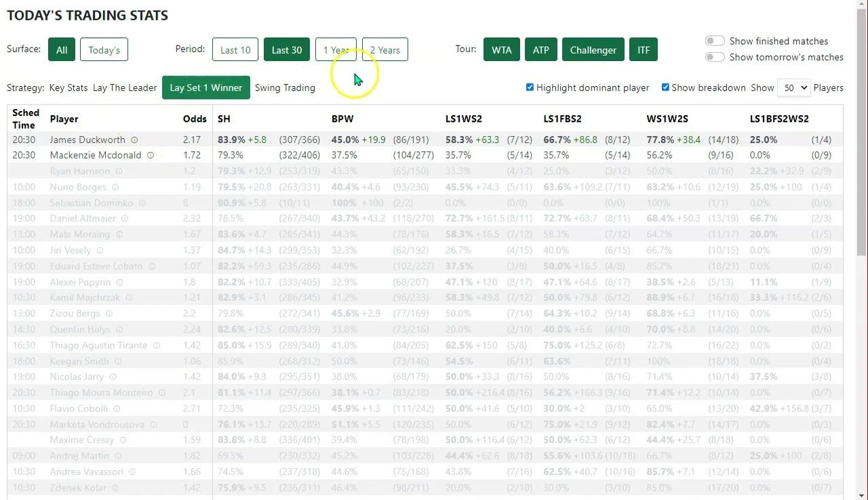The image size is (868, 500).
Task: Sort by Player column header
Action: click(64, 119)
